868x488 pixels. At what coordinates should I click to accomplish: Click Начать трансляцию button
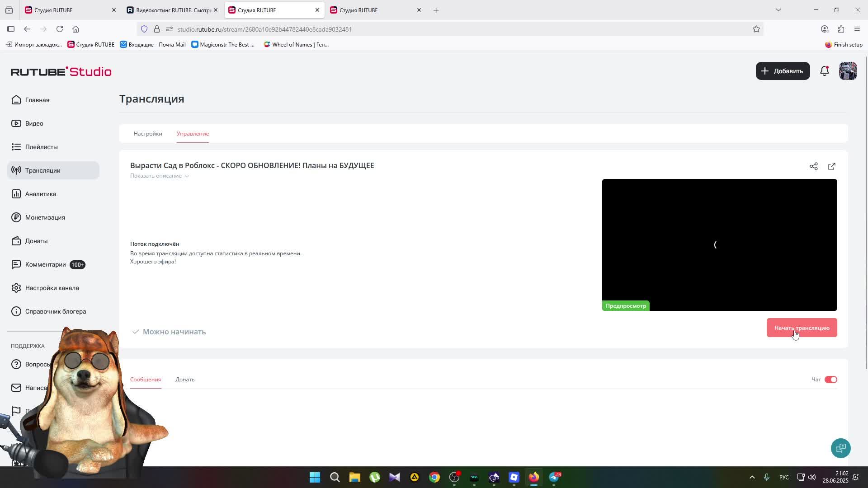coord(802,328)
